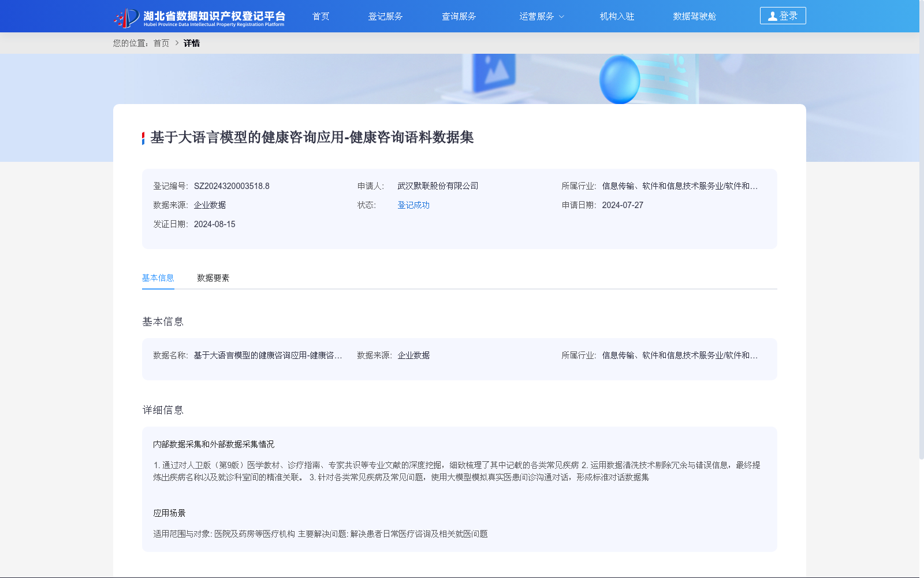Switch to the 基本信息 tab

[158, 278]
